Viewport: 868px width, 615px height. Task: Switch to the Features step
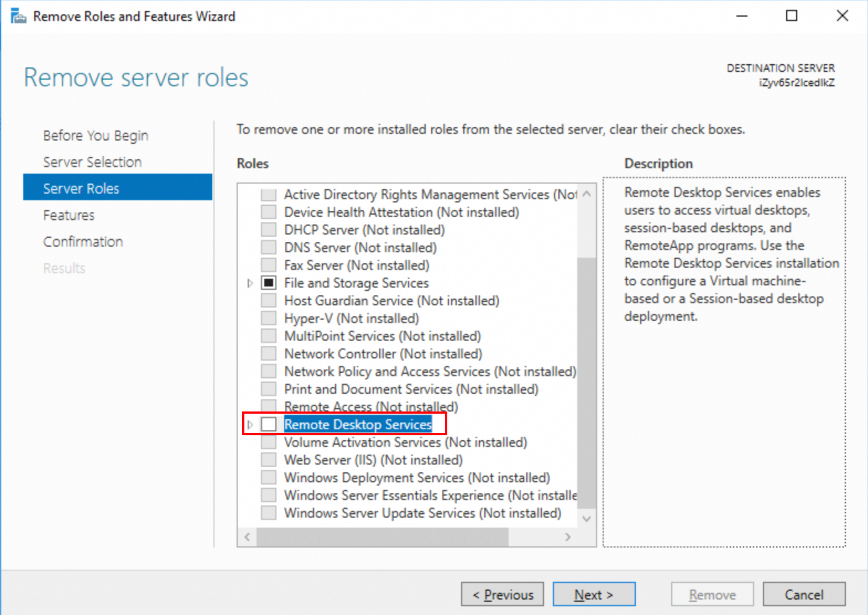(69, 215)
